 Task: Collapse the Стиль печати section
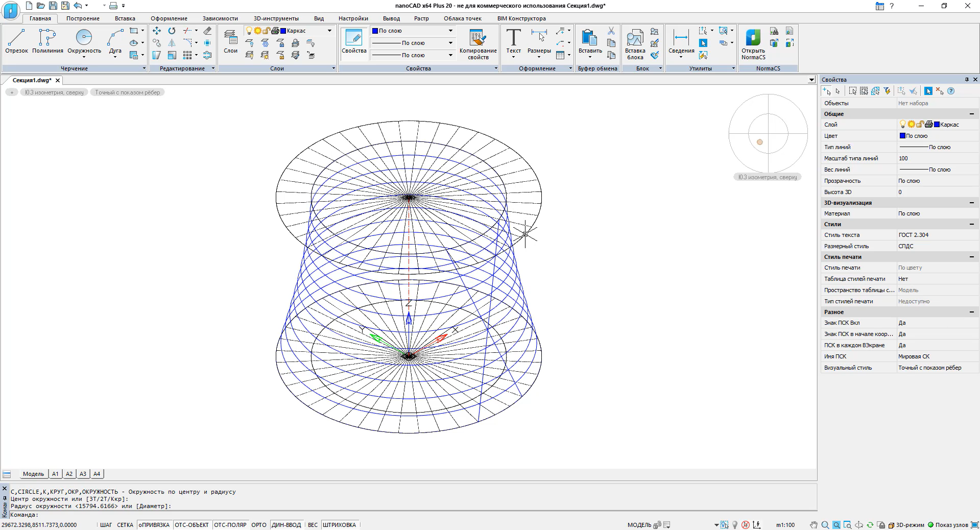972,257
